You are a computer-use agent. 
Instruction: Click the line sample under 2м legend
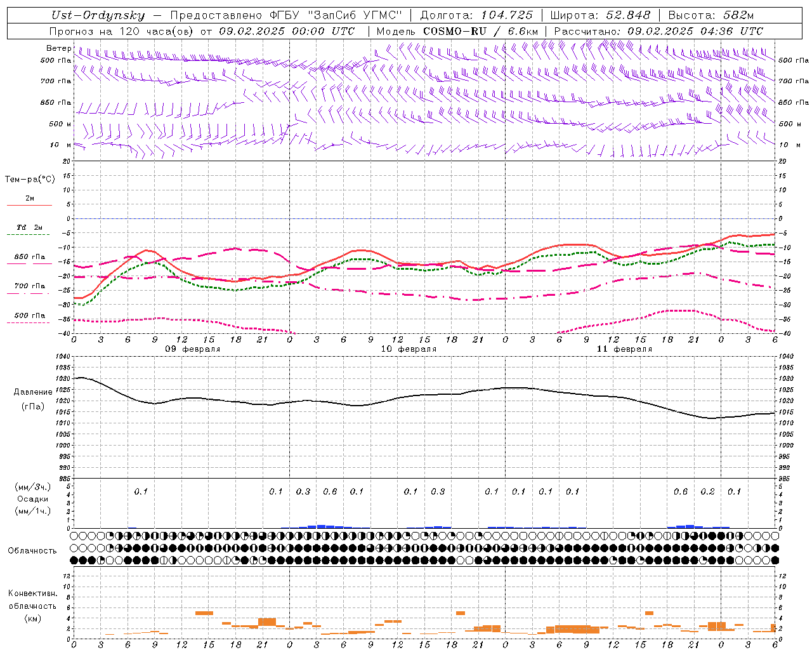(29, 205)
